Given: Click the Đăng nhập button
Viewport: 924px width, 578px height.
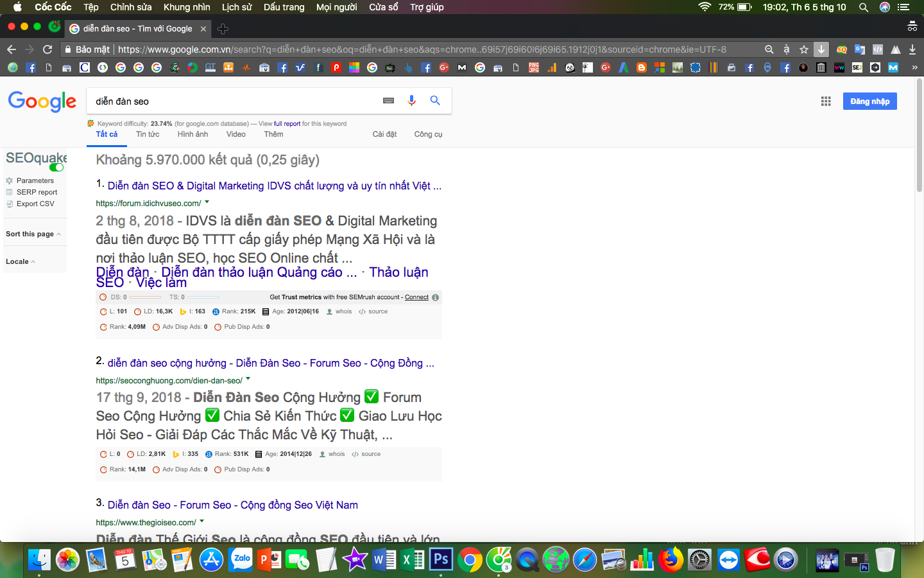Looking at the screenshot, I should coord(869,101).
